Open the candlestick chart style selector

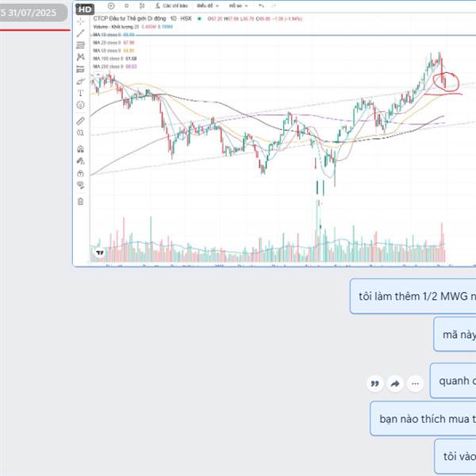coord(142,6)
